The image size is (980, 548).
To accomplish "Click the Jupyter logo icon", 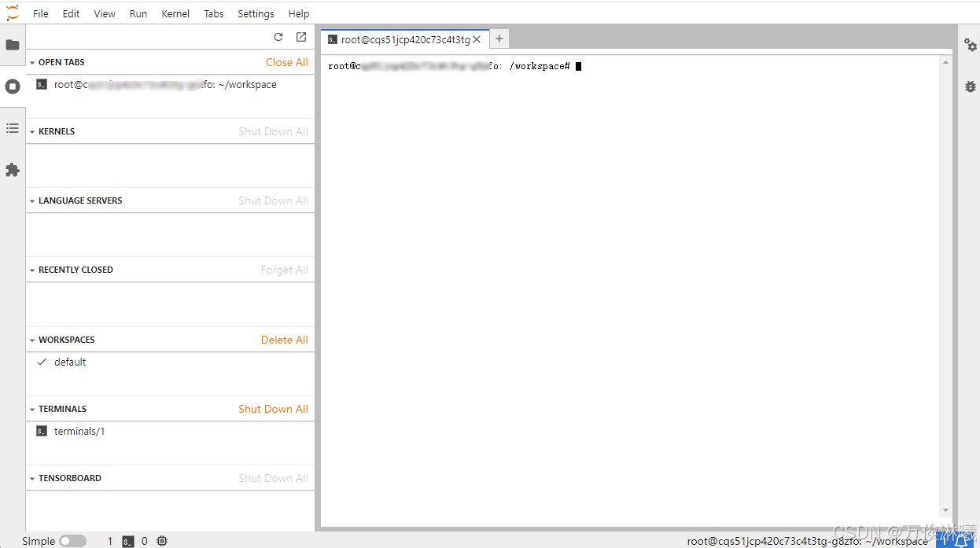I will pyautogui.click(x=13, y=13).
